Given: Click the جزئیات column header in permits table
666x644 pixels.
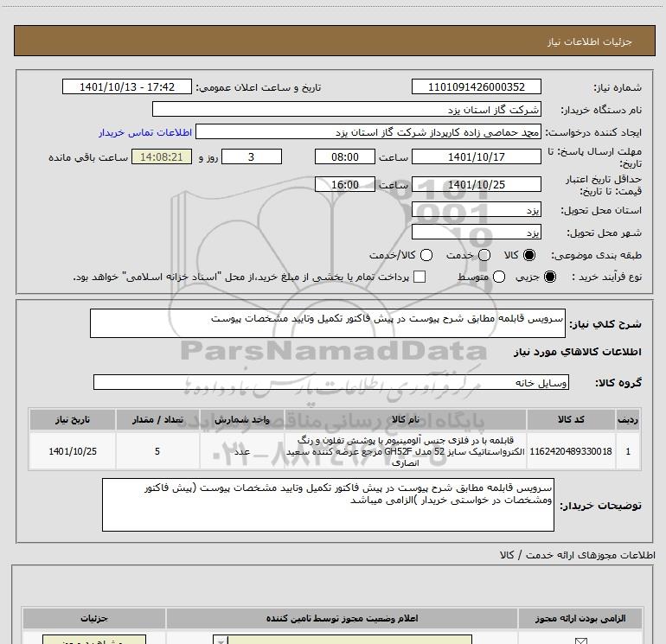Looking at the screenshot, I should pyautogui.click(x=94, y=619).
